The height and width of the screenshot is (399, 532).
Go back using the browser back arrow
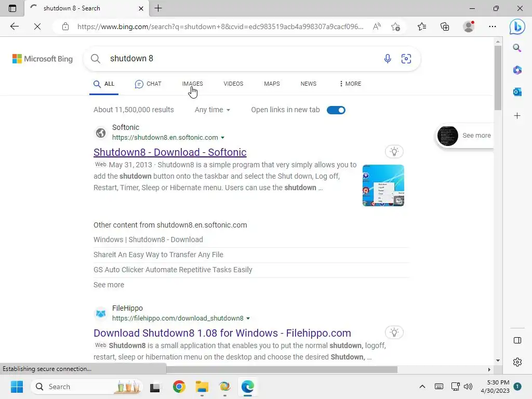(14, 26)
